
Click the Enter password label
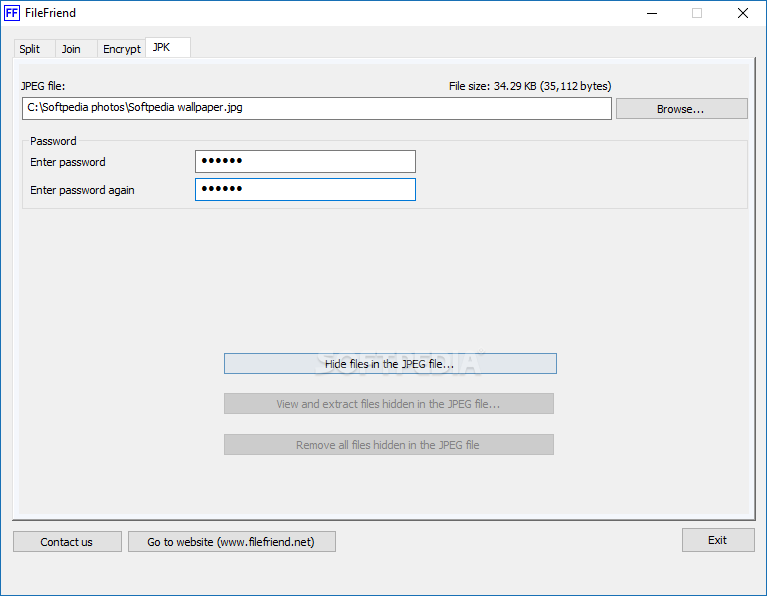pos(68,162)
